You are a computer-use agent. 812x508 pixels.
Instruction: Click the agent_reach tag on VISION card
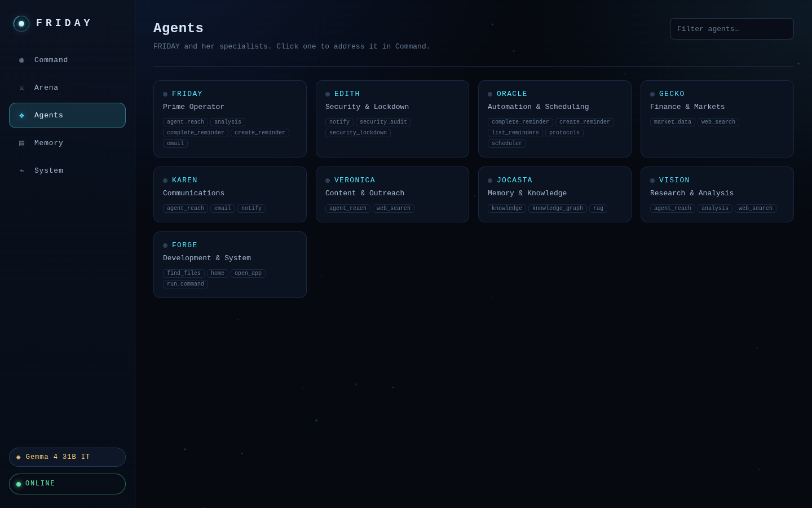pyautogui.click(x=673, y=208)
